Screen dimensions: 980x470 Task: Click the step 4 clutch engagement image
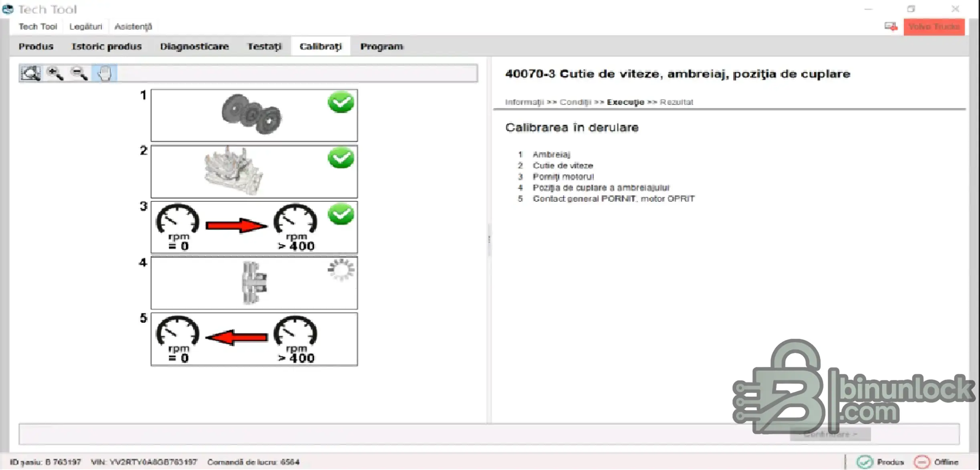tap(254, 283)
